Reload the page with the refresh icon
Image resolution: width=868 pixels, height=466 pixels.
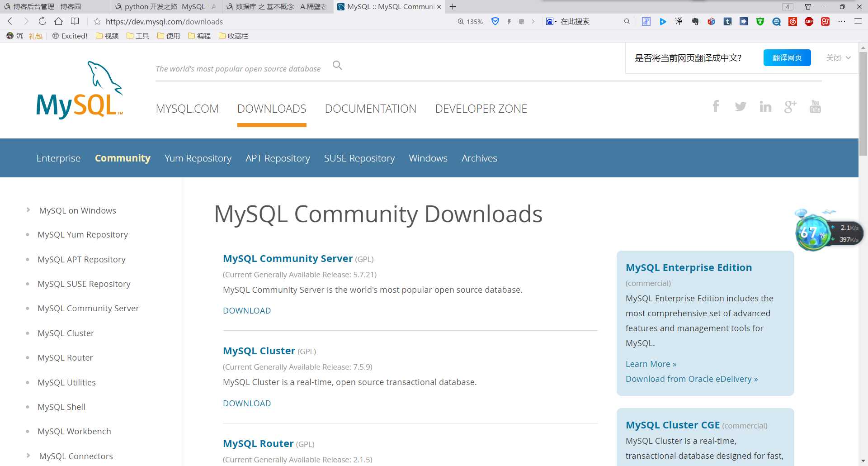point(42,21)
